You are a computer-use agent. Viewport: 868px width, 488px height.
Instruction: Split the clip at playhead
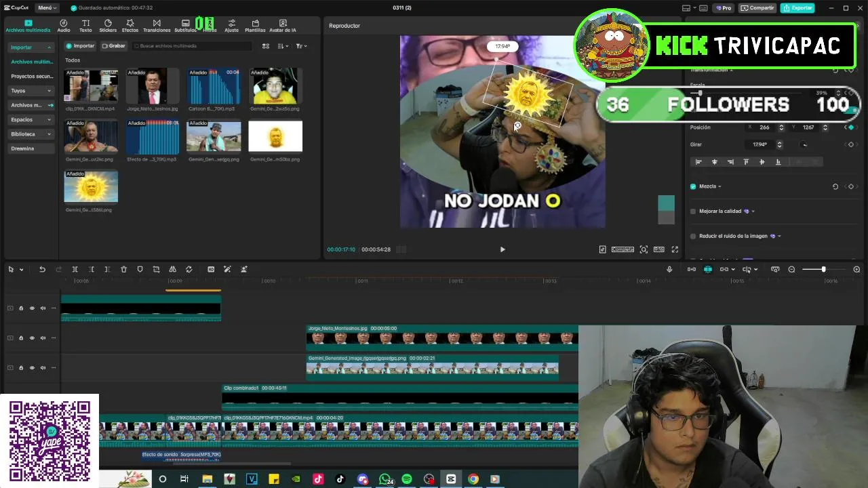tap(75, 270)
